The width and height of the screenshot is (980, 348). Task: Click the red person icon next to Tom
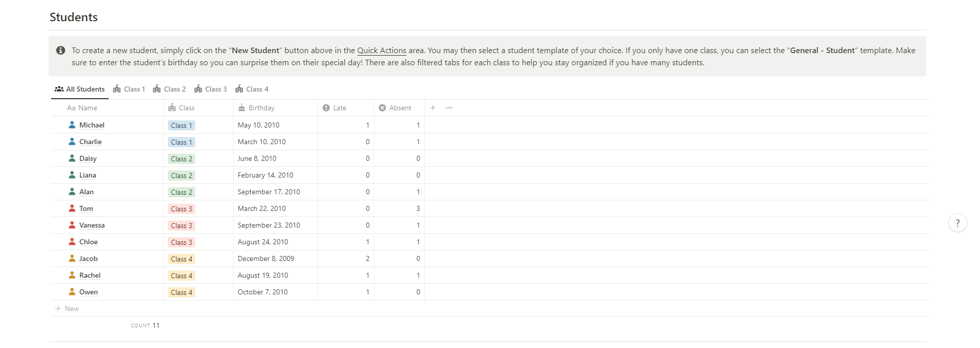(x=72, y=208)
